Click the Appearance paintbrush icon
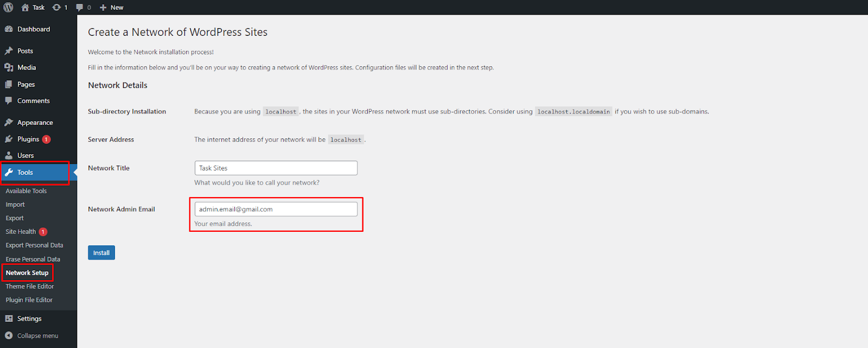This screenshot has width=868, height=348. tap(9, 123)
